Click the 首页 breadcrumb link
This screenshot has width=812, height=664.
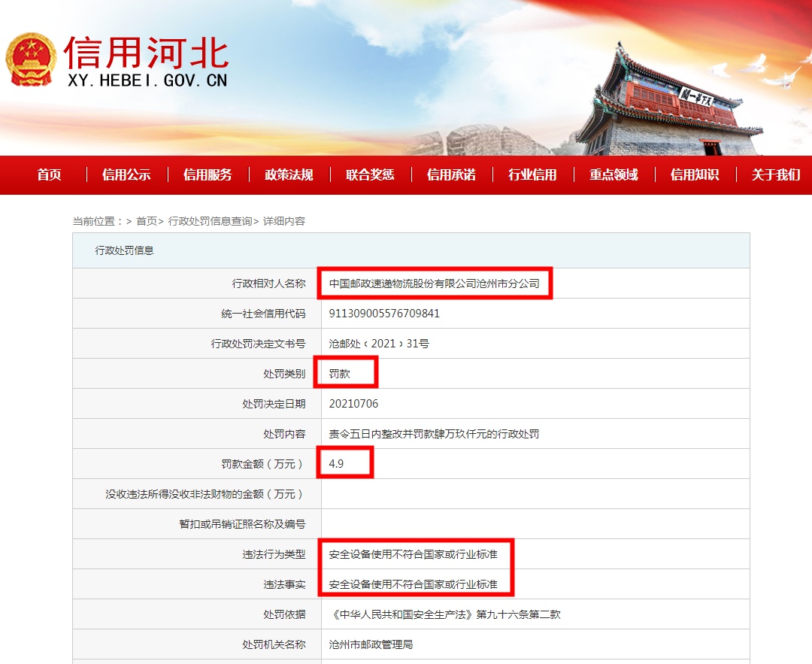[x=147, y=221]
